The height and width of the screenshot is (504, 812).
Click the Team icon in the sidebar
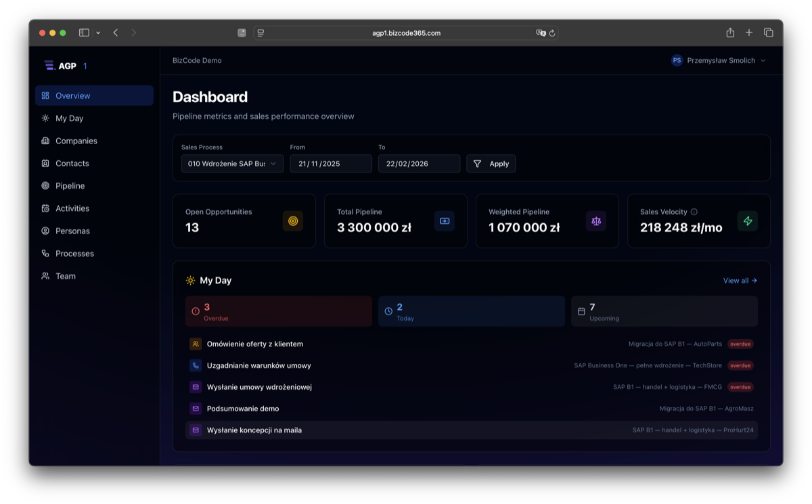click(44, 275)
